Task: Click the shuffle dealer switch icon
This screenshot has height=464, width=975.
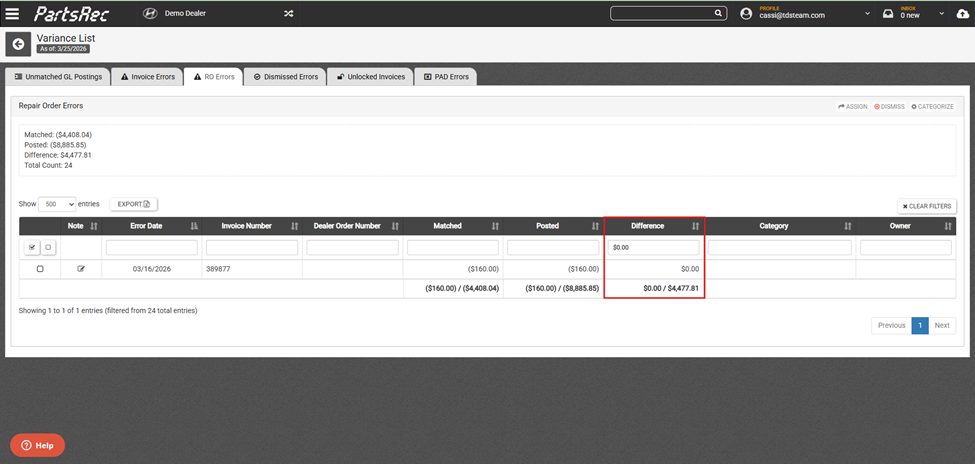Action: point(289,14)
